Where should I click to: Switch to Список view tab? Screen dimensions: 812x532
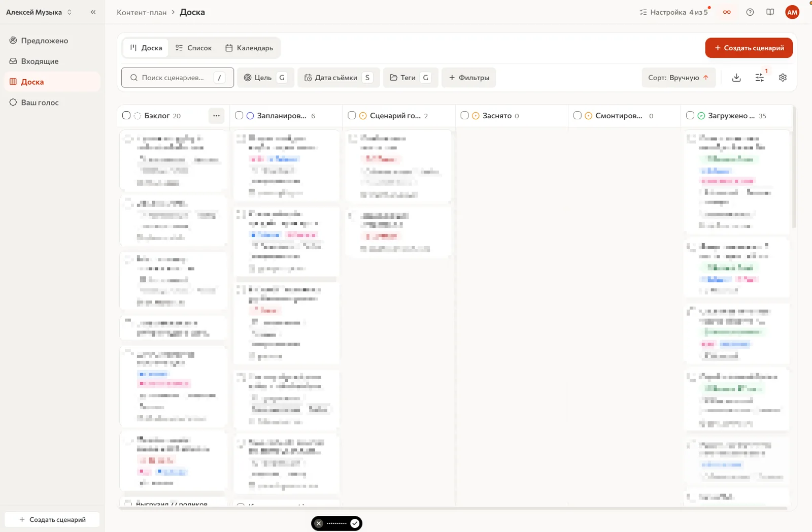tap(193, 48)
